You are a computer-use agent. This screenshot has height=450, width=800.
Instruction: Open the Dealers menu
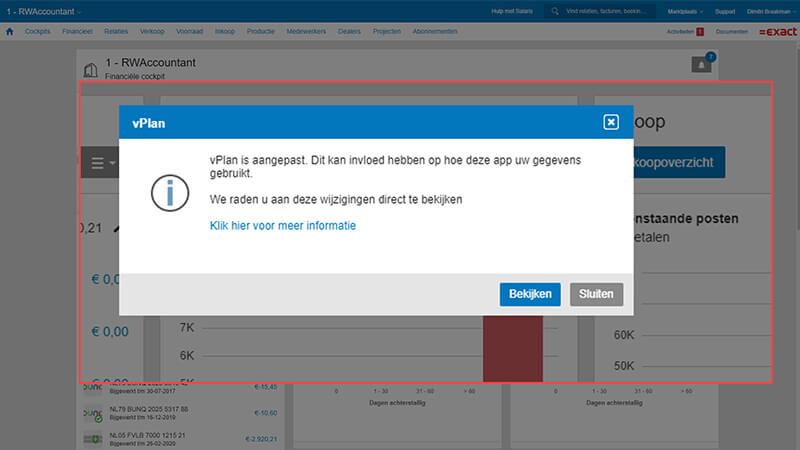pyautogui.click(x=349, y=32)
